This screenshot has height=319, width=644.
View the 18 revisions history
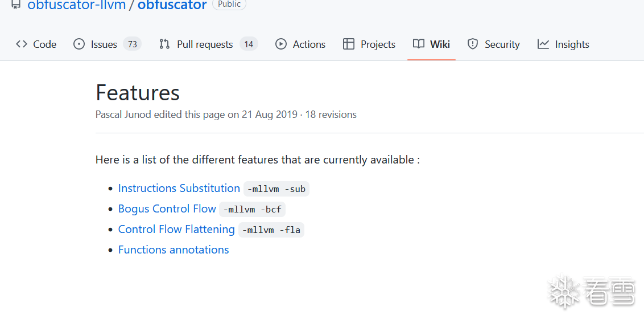[331, 114]
